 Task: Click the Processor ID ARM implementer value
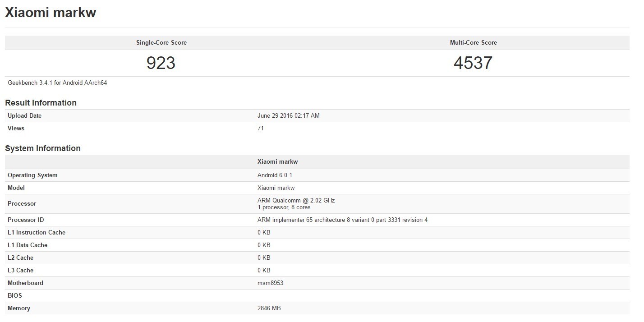(342, 220)
